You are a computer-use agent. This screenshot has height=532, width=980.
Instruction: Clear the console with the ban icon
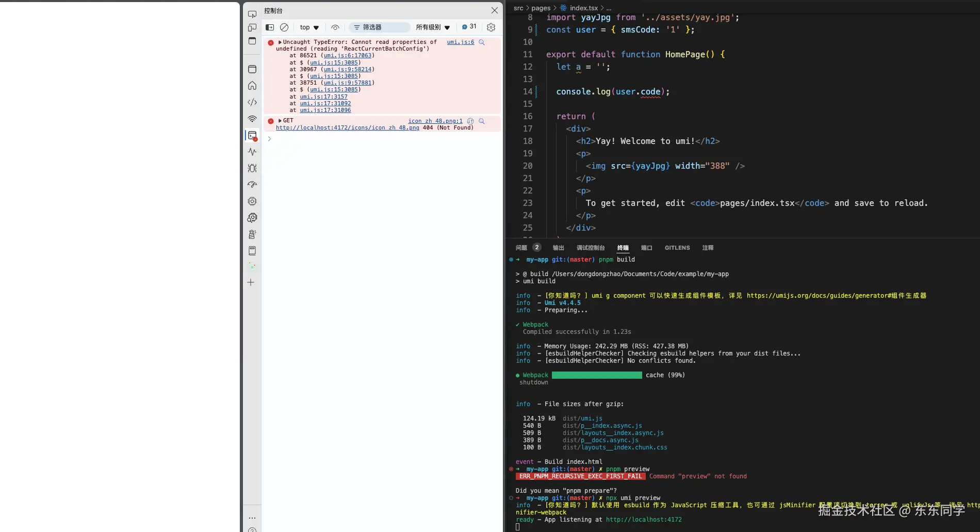point(284,27)
